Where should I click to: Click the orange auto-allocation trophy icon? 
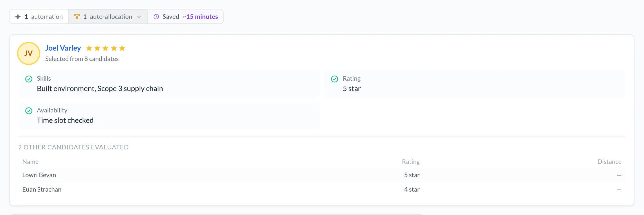(77, 17)
